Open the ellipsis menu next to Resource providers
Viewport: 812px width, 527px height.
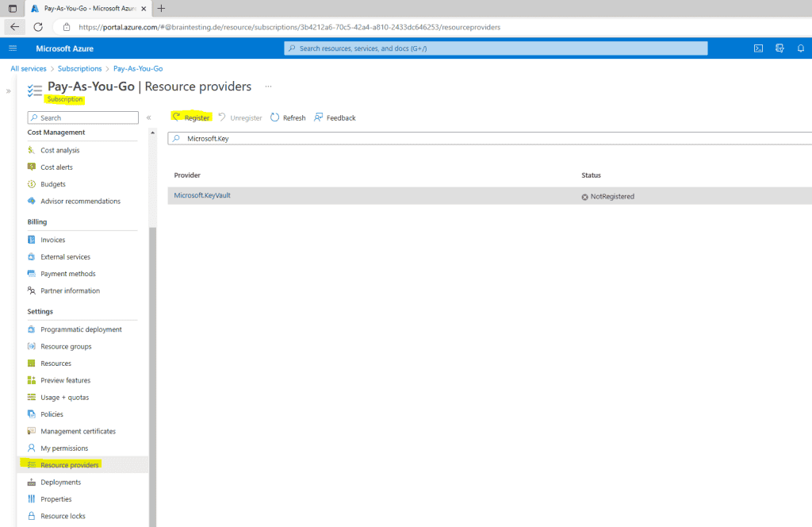(x=267, y=86)
